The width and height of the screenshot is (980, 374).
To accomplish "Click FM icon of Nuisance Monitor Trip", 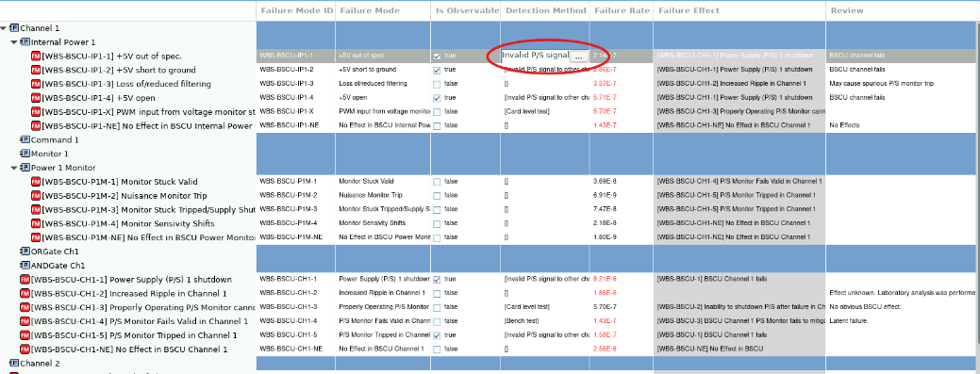I will [36, 195].
